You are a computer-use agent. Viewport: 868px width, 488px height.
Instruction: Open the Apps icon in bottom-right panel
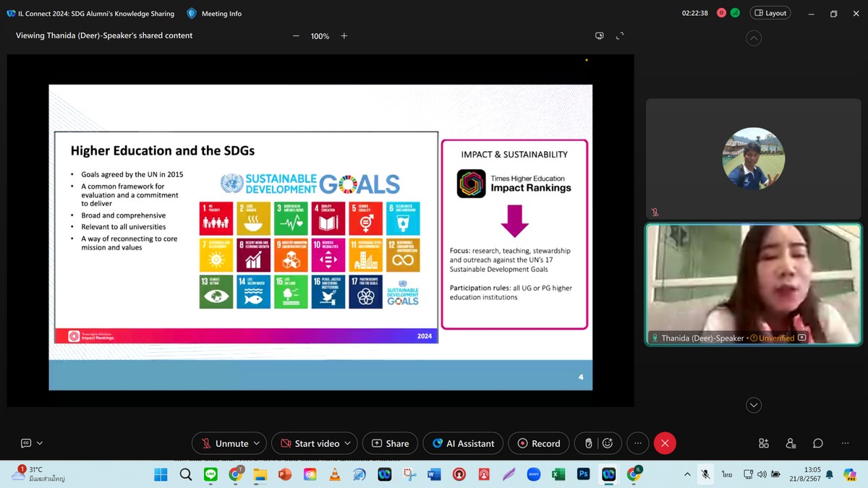pos(764,443)
